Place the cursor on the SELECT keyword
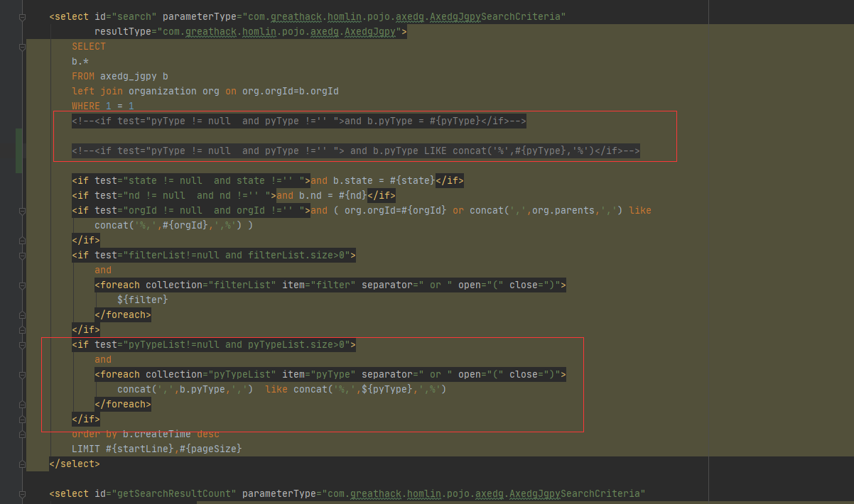 (89, 46)
